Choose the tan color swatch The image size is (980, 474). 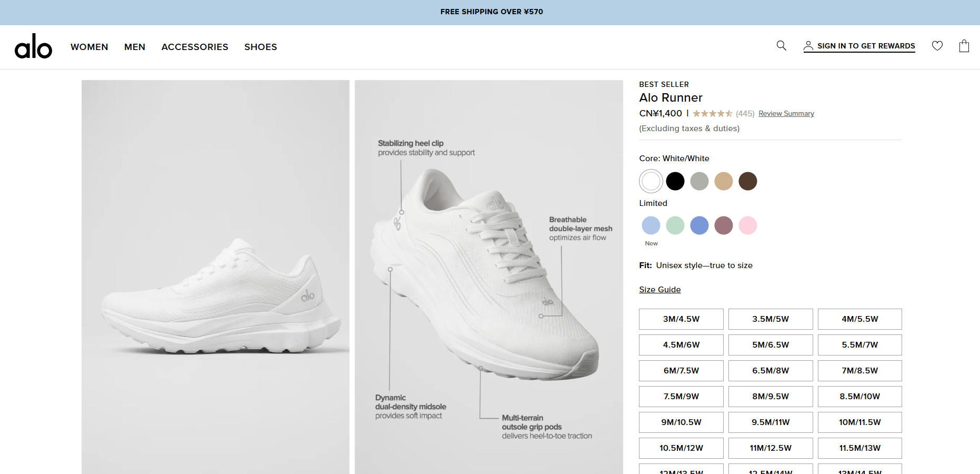pyautogui.click(x=724, y=181)
